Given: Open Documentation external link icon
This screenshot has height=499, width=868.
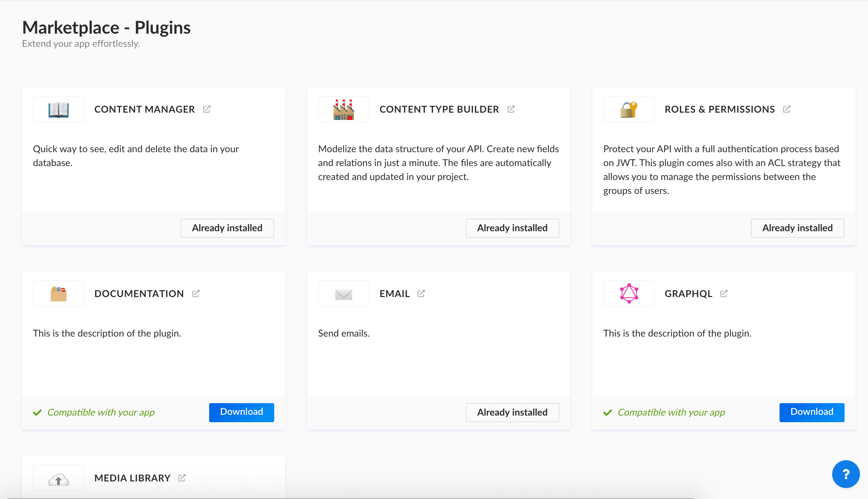Looking at the screenshot, I should pyautogui.click(x=196, y=293).
